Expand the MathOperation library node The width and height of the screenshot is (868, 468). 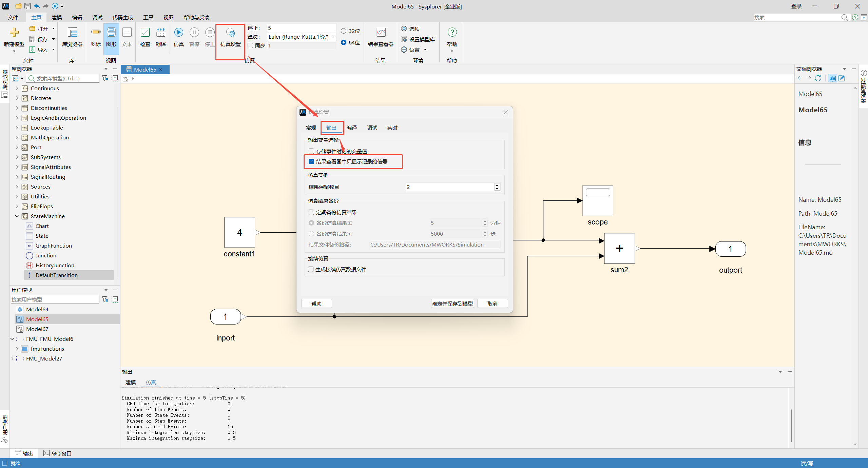point(17,137)
